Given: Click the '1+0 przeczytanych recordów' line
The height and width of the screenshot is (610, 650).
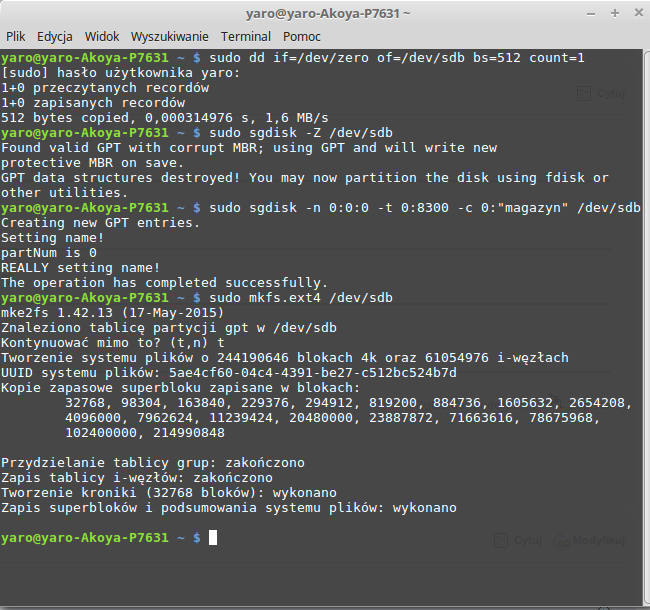Looking at the screenshot, I should (x=105, y=88).
